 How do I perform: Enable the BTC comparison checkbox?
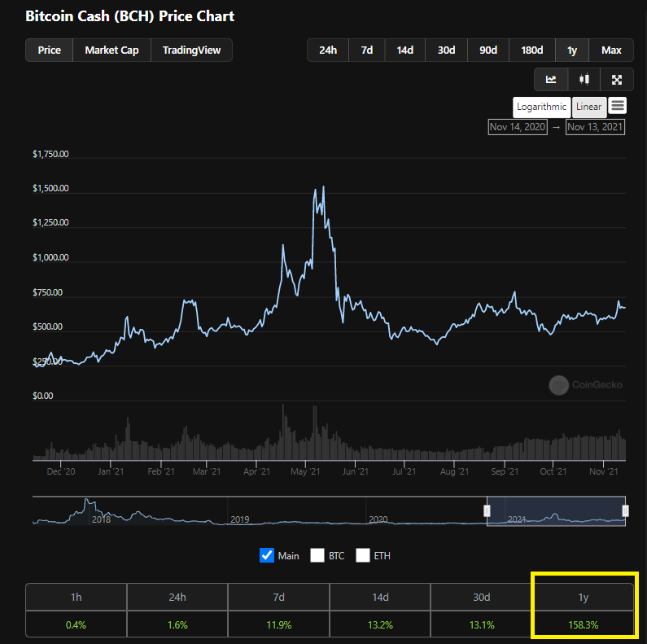click(x=317, y=555)
